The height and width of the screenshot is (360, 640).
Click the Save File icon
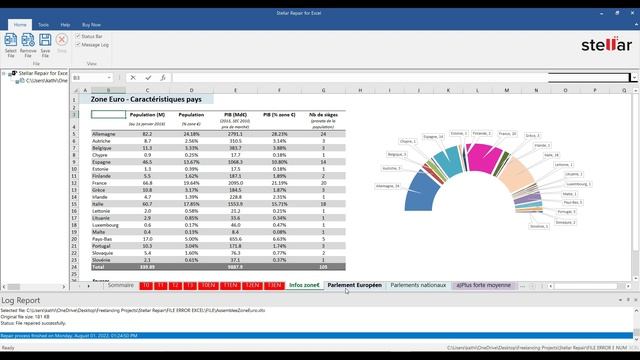pyautogui.click(x=45, y=40)
